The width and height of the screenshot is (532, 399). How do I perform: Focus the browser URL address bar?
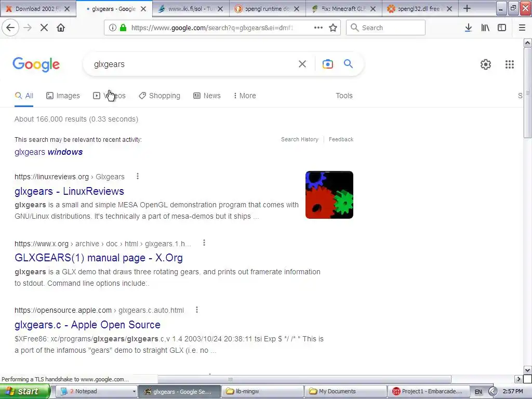pos(212,28)
